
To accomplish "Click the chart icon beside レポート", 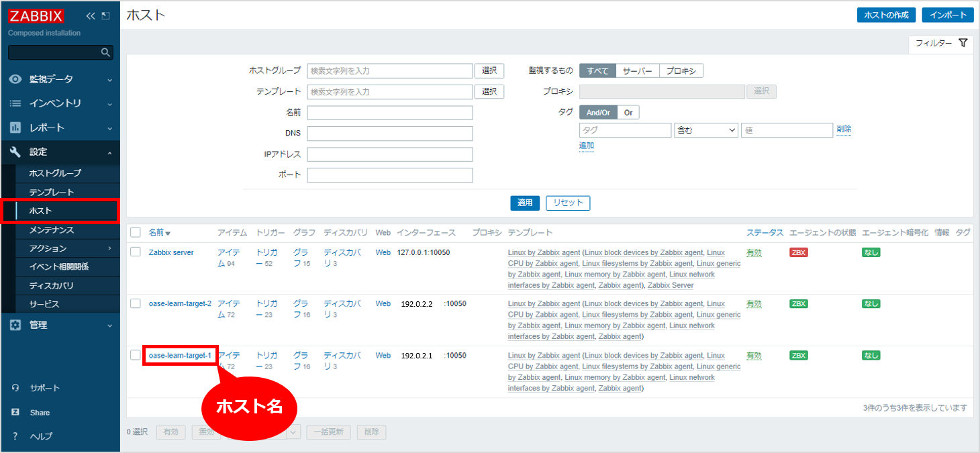I will 15,128.
